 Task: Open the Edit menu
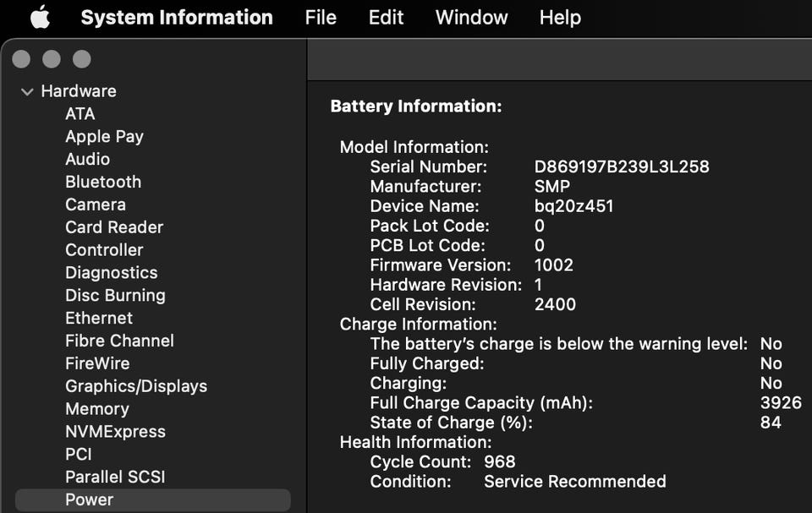tap(386, 18)
